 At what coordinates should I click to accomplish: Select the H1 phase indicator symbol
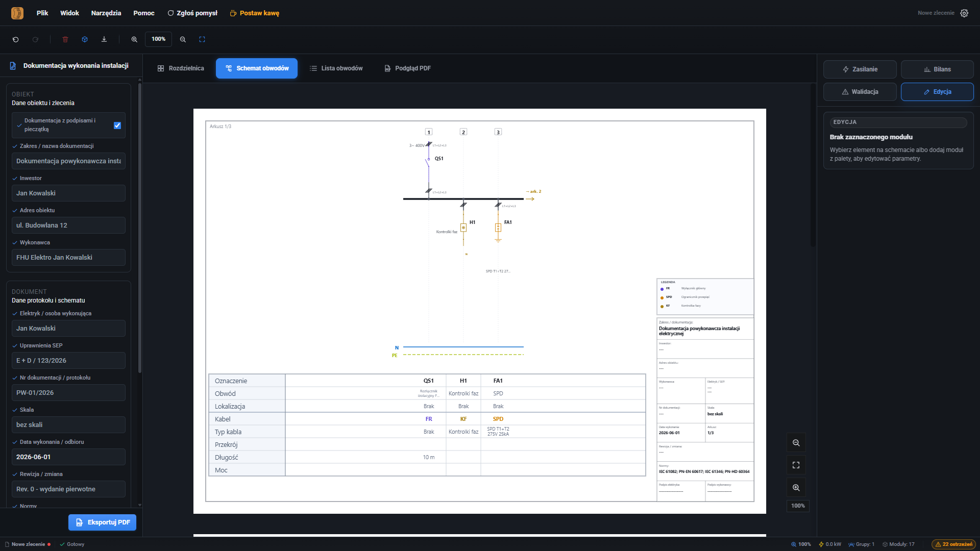(463, 228)
